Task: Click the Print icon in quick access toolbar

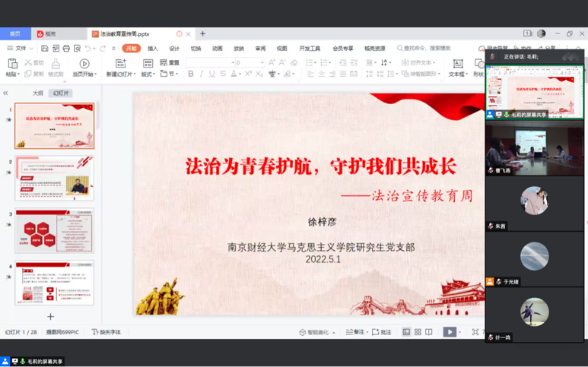Action: [x=66, y=49]
